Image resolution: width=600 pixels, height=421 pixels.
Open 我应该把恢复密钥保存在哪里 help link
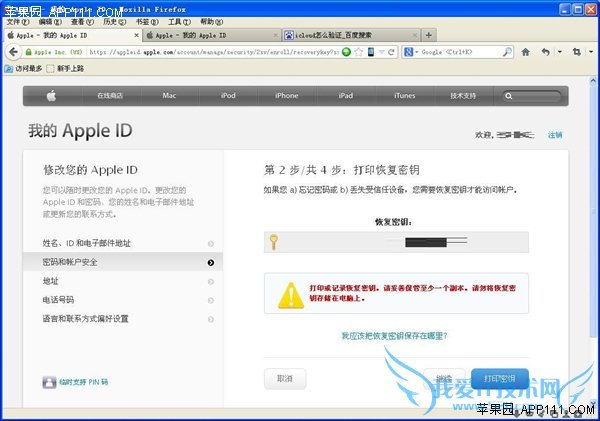395,336
